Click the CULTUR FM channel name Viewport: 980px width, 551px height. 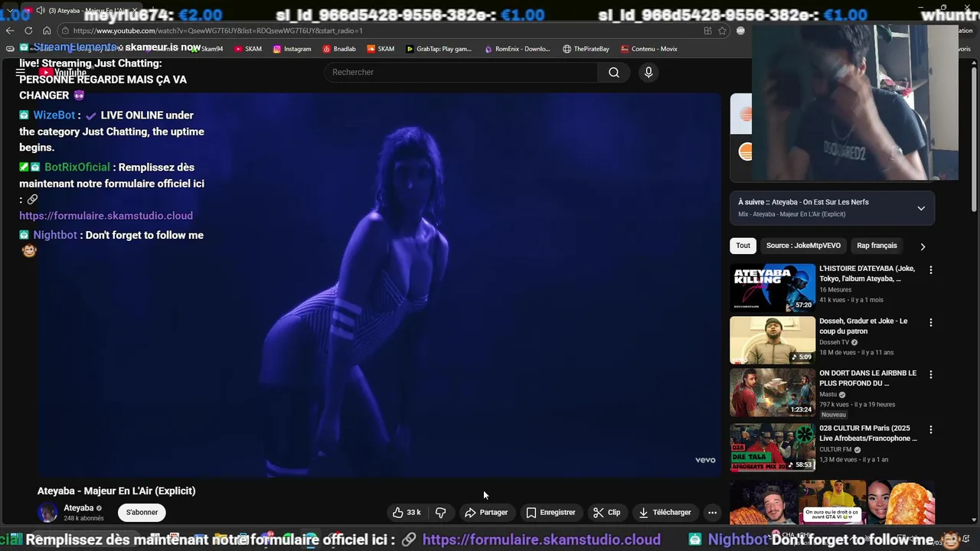[835, 449]
